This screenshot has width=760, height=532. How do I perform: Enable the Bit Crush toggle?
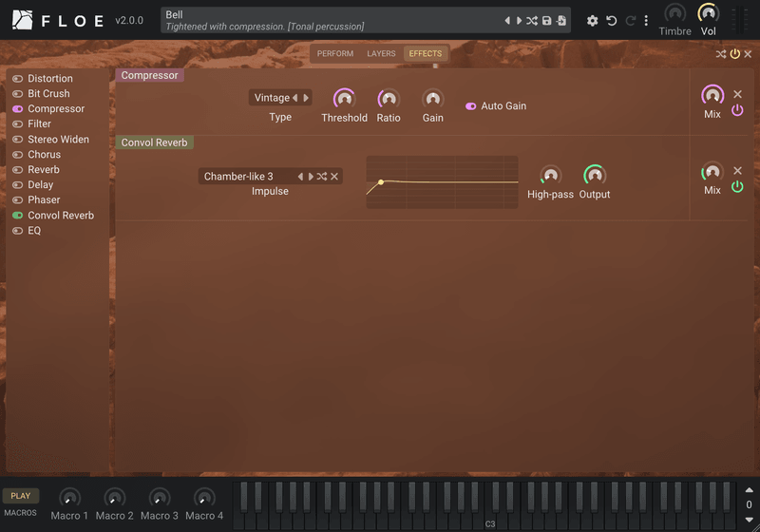coord(17,93)
